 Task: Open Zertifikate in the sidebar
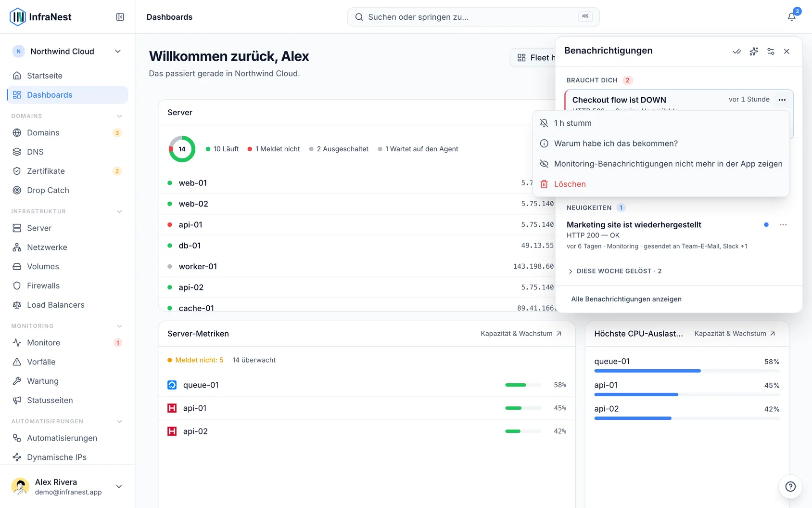tap(67, 171)
